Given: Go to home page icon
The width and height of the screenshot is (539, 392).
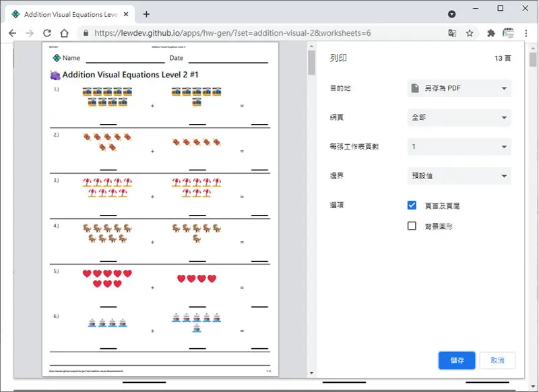Looking at the screenshot, I should [x=64, y=33].
